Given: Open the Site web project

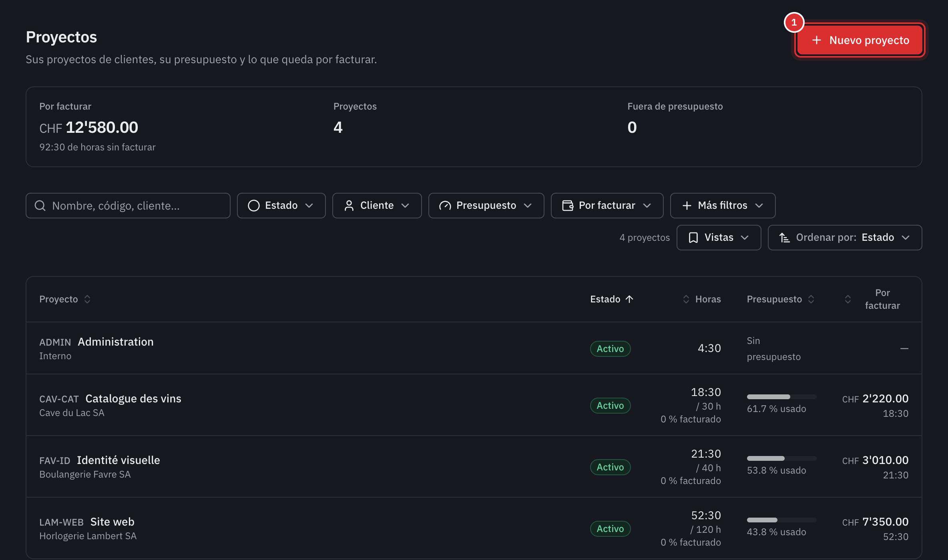Looking at the screenshot, I should (x=474, y=528).
